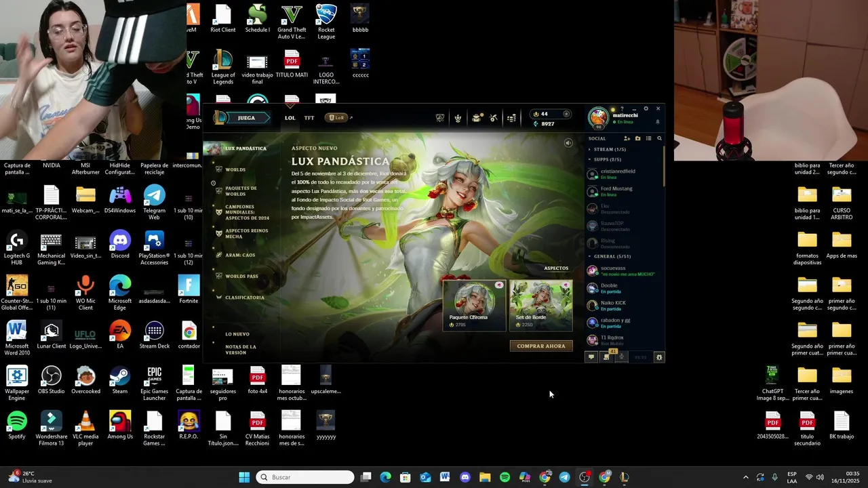Click the COMPRAR AHORA button
868x488 pixels.
coord(541,346)
